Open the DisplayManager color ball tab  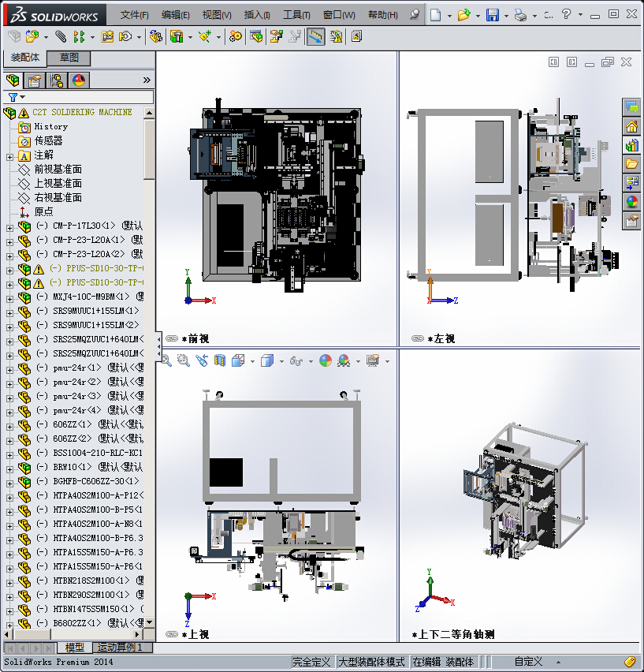(79, 80)
